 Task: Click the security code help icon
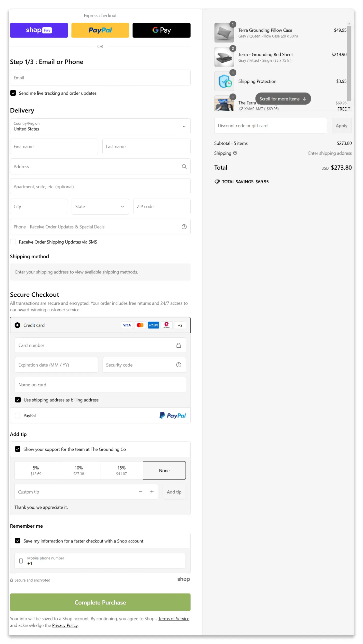click(179, 365)
